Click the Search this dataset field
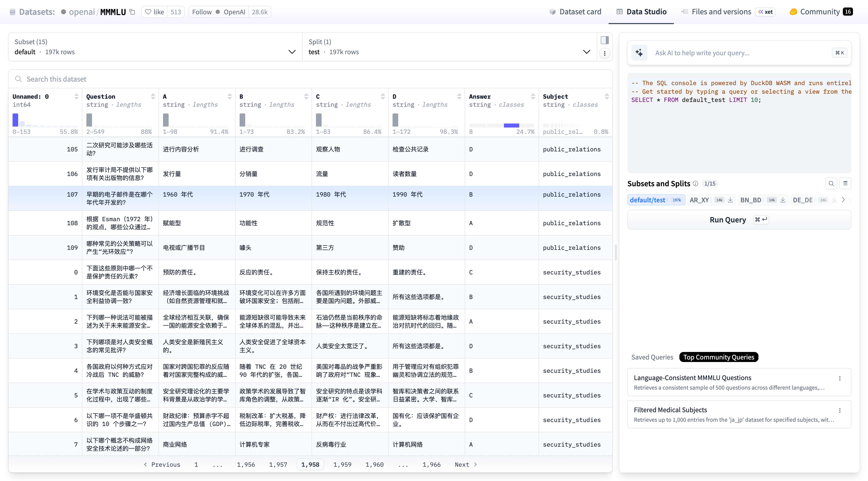 [x=310, y=79]
